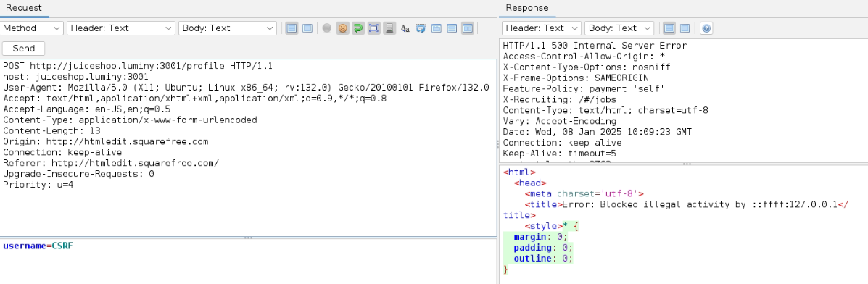
Task: Open the request Header: Text dropdown
Action: click(120, 28)
